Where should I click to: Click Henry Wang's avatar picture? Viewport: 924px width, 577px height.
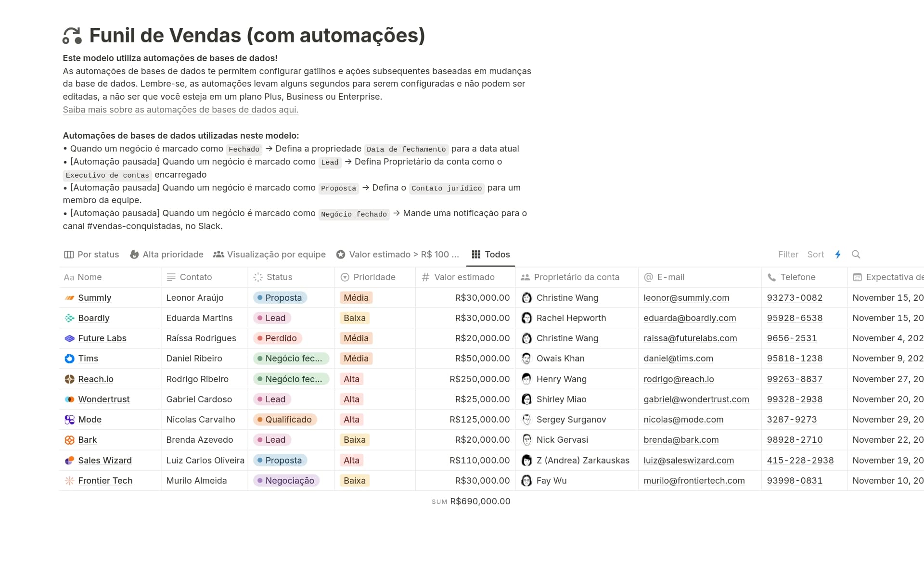526,379
